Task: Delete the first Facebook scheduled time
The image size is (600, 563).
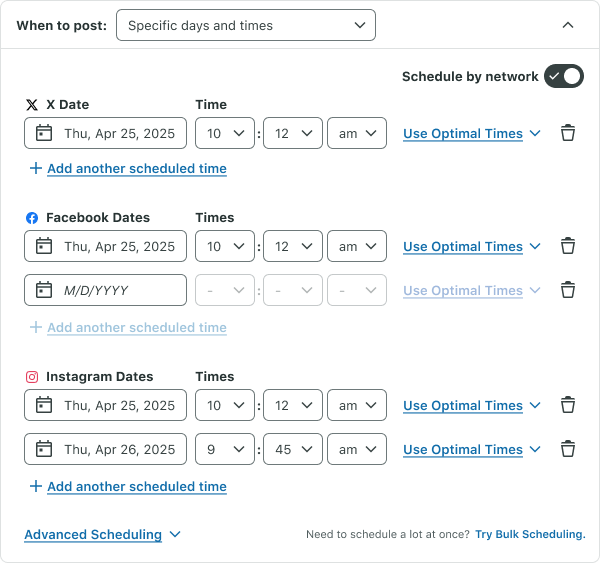Action: pyautogui.click(x=568, y=246)
